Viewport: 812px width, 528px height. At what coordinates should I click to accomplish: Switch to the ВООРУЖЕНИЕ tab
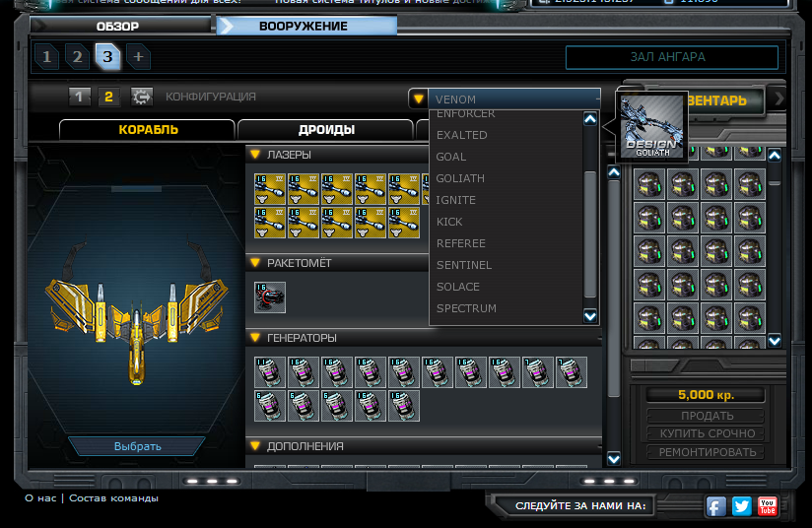pos(306,26)
